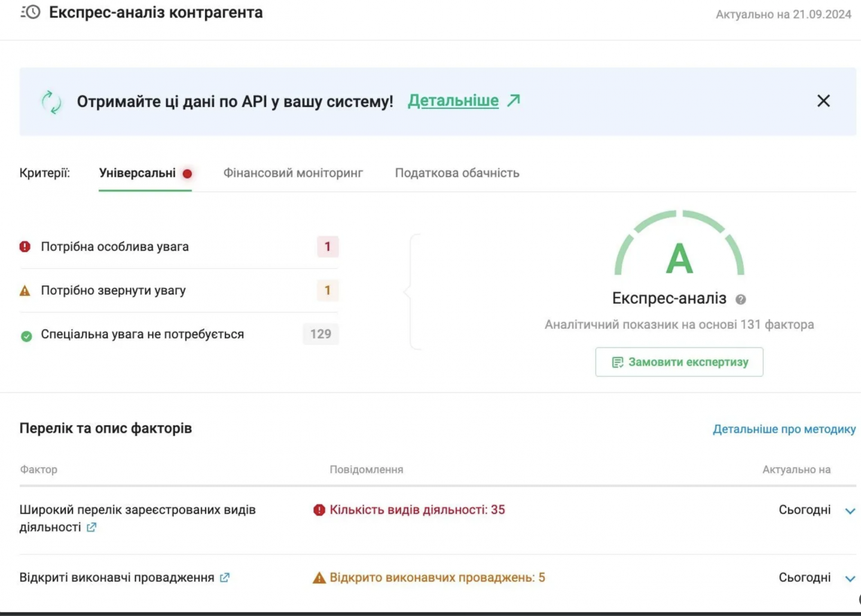Click the Замовити експертизу button
Viewport: 861px width, 616px height.
[x=679, y=362]
